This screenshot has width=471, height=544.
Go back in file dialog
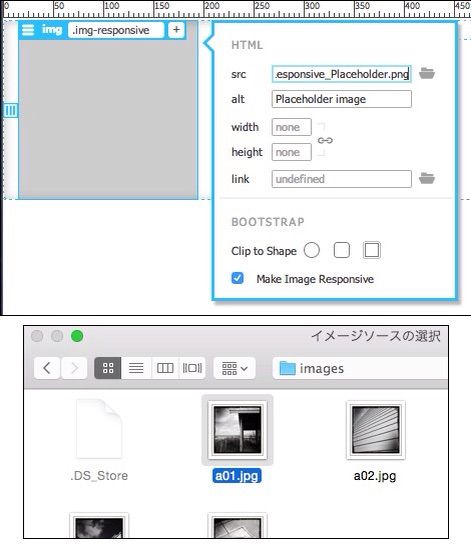[x=47, y=368]
